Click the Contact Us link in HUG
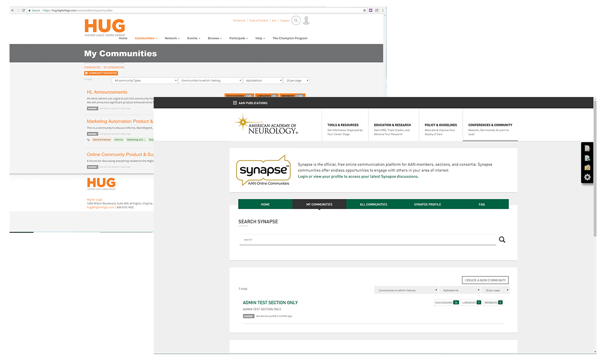 tap(239, 20)
